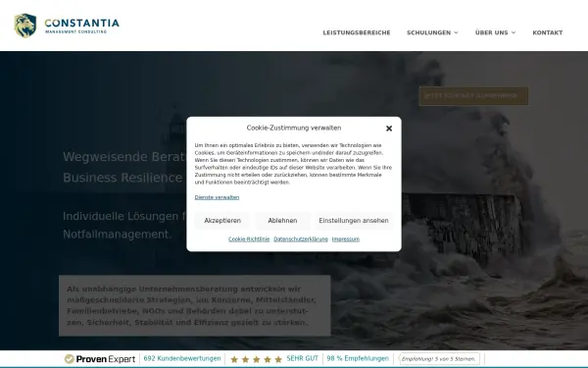
Task: Open the Leistungsbereiche menu item
Action: [357, 32]
